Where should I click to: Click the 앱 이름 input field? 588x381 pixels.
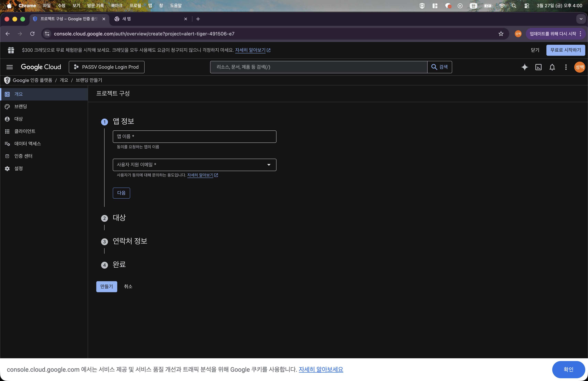[194, 136]
